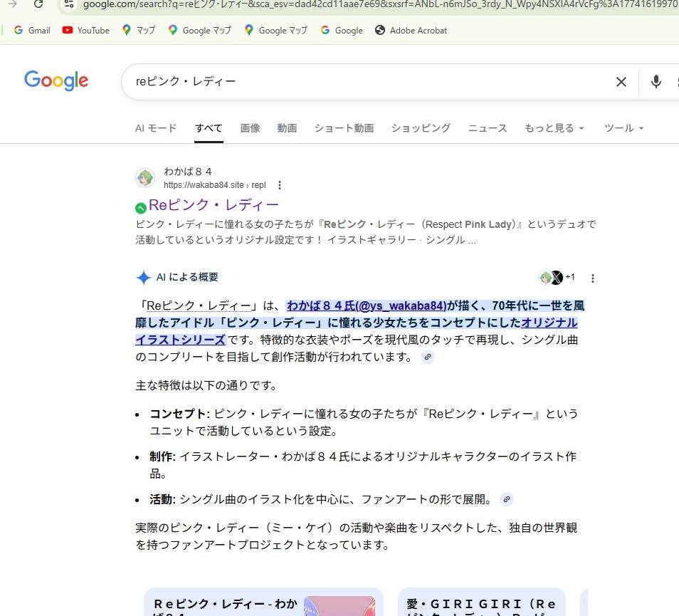Expand もっと見る dropdown
This screenshot has width=679, height=616.
[x=554, y=128]
